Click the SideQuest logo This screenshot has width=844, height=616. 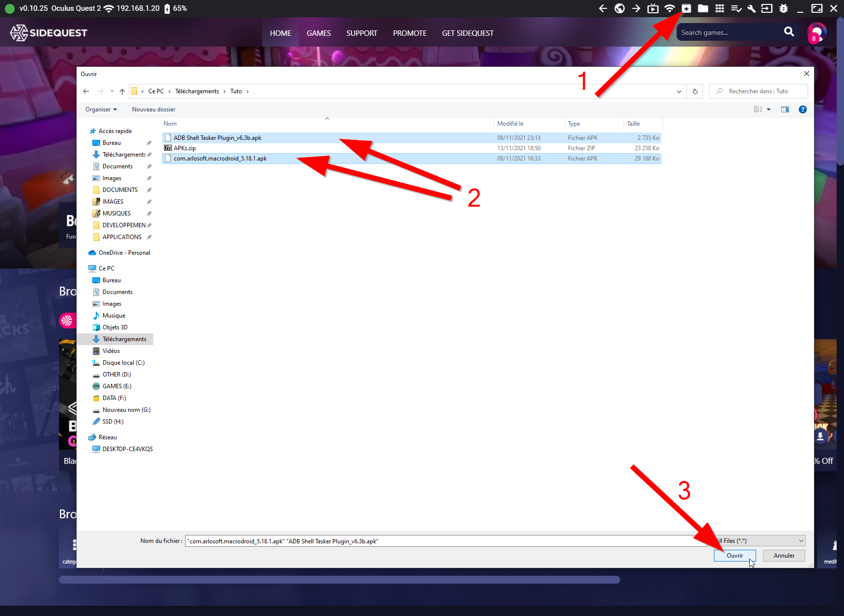(49, 33)
